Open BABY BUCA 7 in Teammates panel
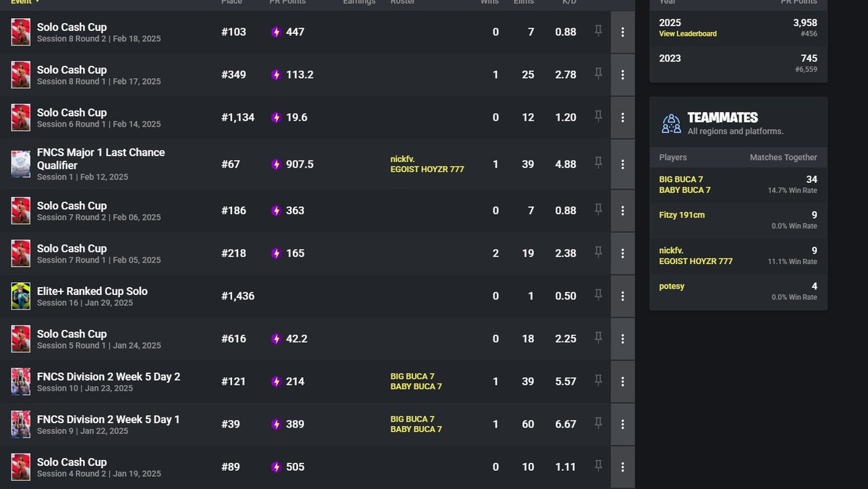The image size is (868, 489). 684,190
